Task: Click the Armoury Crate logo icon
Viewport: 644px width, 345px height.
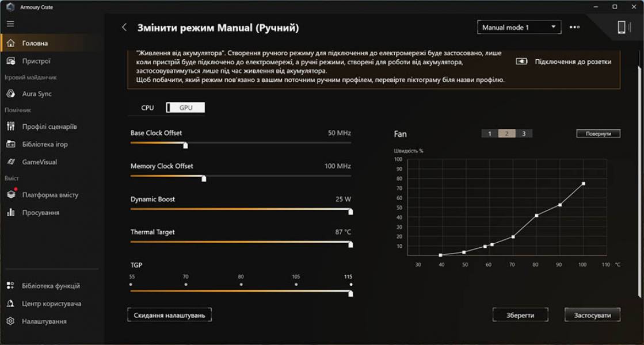Action: coord(10,7)
